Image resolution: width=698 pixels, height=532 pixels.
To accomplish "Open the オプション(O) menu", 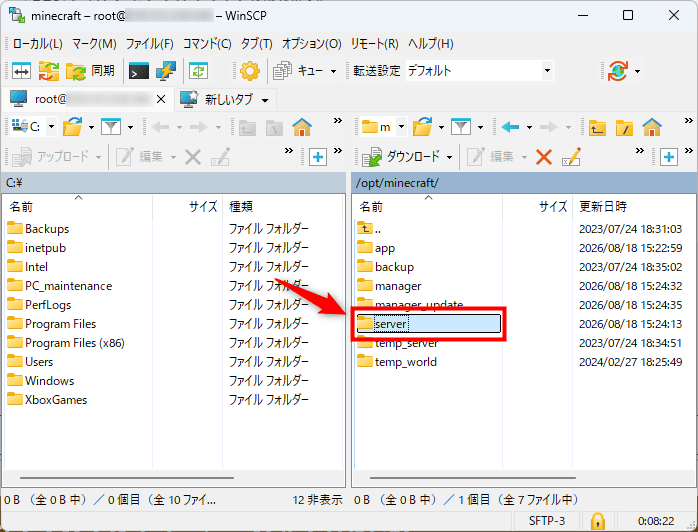I will 312,44.
